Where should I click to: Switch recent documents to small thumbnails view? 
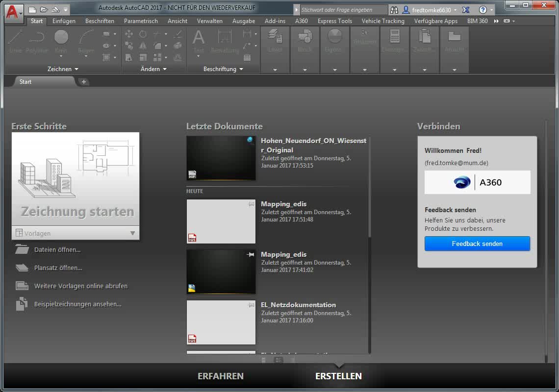pos(263,360)
